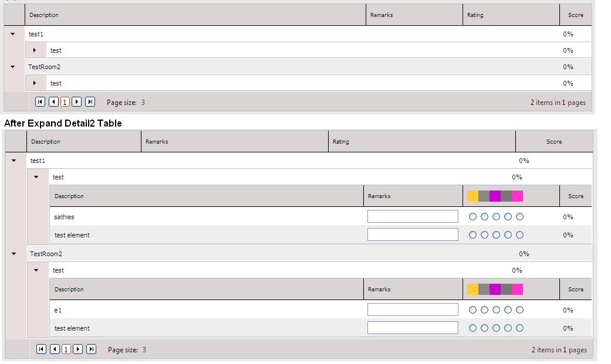Go to first page in bottom grid pager
The width and height of the screenshot is (611, 364).
[41, 349]
